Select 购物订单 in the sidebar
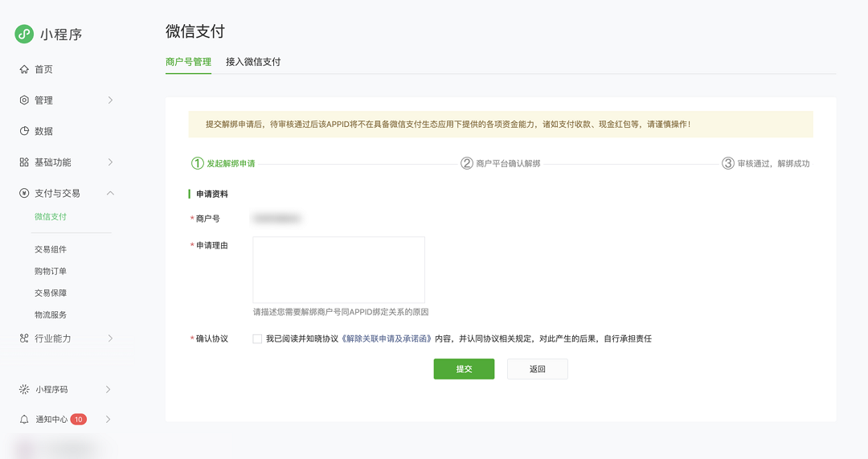 51,272
